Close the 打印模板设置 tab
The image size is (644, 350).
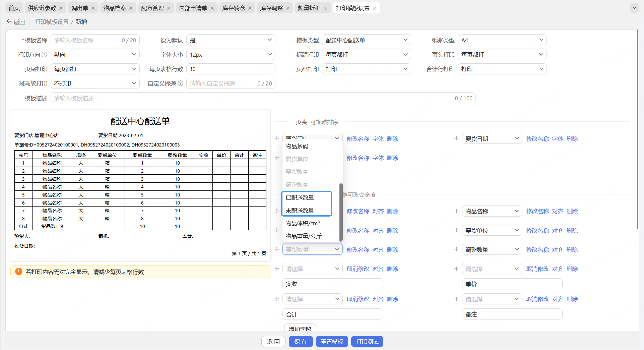click(x=375, y=8)
